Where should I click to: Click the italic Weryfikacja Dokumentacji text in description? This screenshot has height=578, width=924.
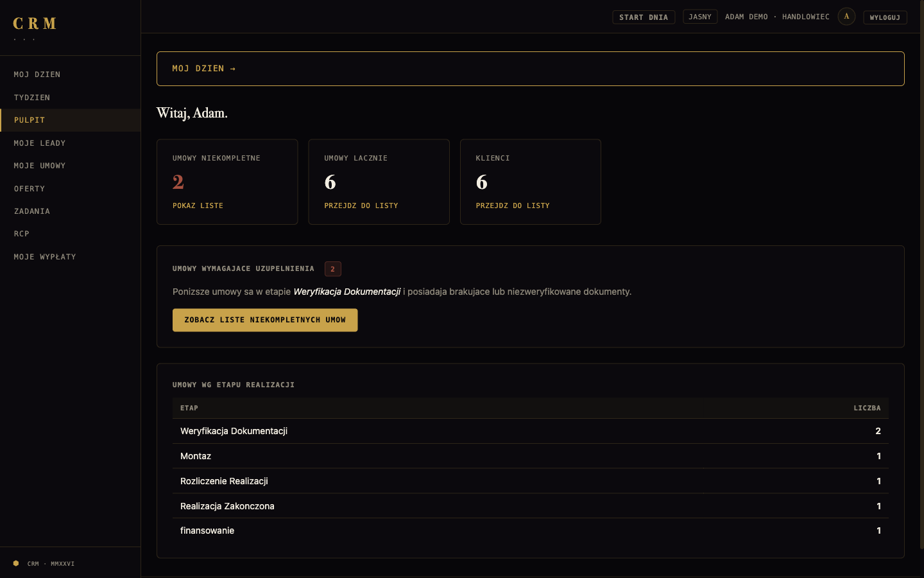346,292
